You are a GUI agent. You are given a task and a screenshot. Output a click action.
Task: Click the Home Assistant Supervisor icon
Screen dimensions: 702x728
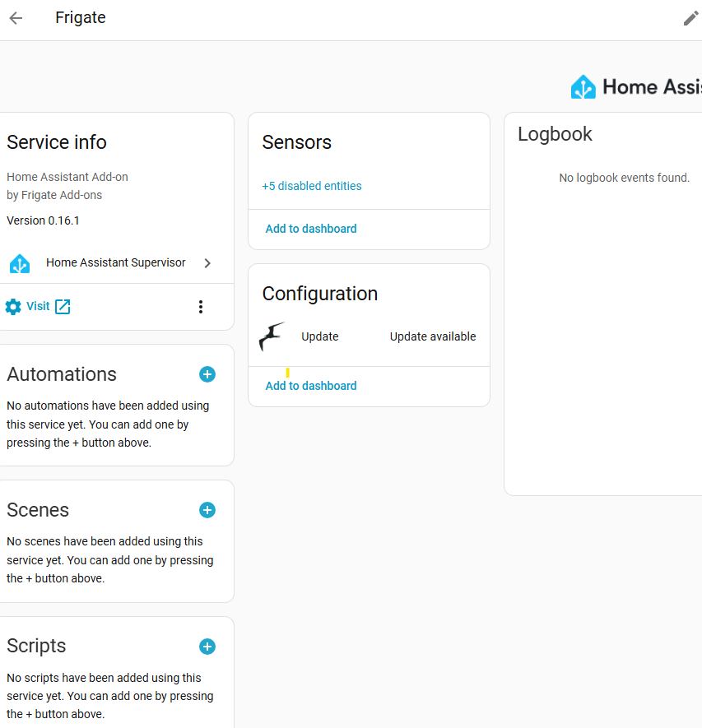pyautogui.click(x=20, y=263)
